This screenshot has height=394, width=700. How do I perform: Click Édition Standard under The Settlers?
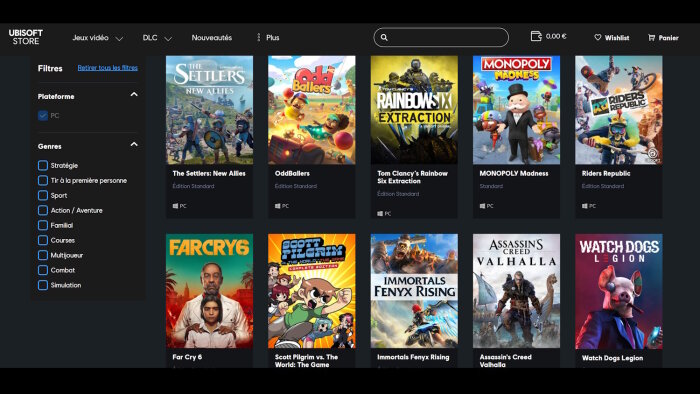pyautogui.click(x=193, y=186)
